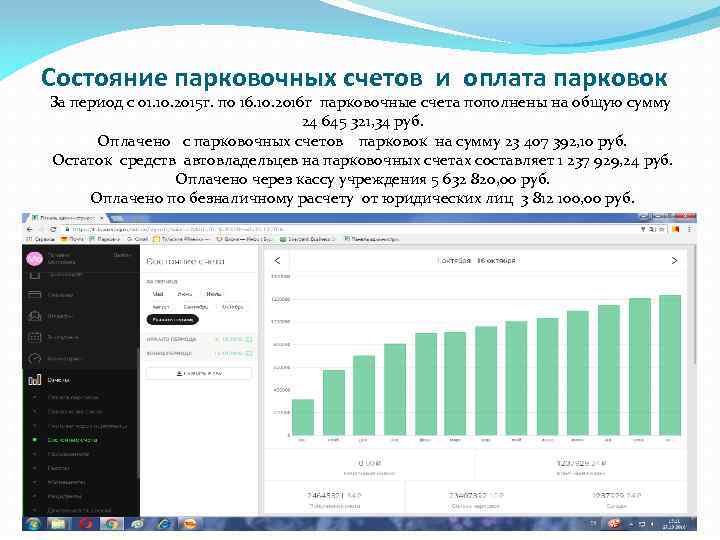Open Windows Explorer from the taskbar
The height and width of the screenshot is (540, 720).
58,523
